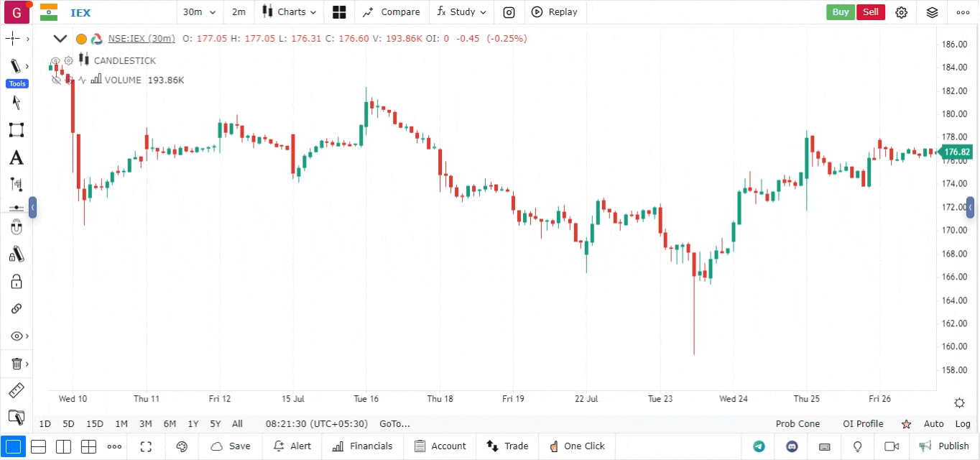Select the rectangle shape tool
The image size is (980, 460).
[16, 130]
